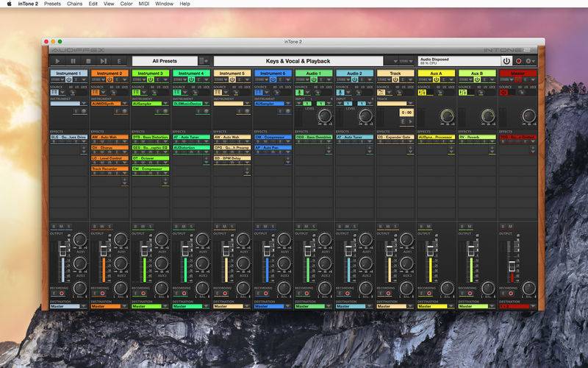Toggle power on Instrument 3 channel

[x=151, y=79]
